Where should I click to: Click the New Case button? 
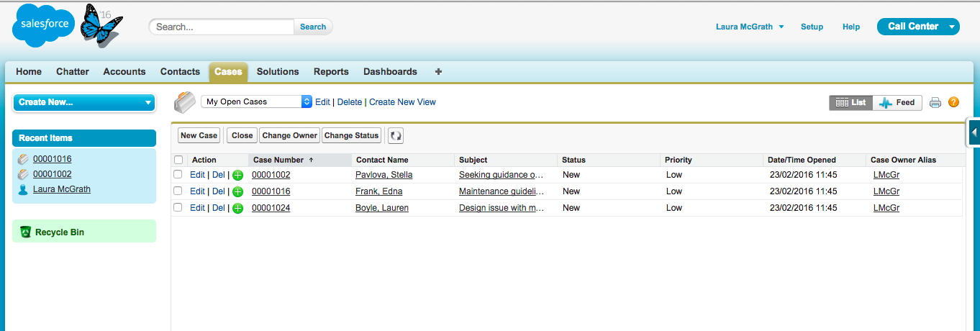pos(199,135)
